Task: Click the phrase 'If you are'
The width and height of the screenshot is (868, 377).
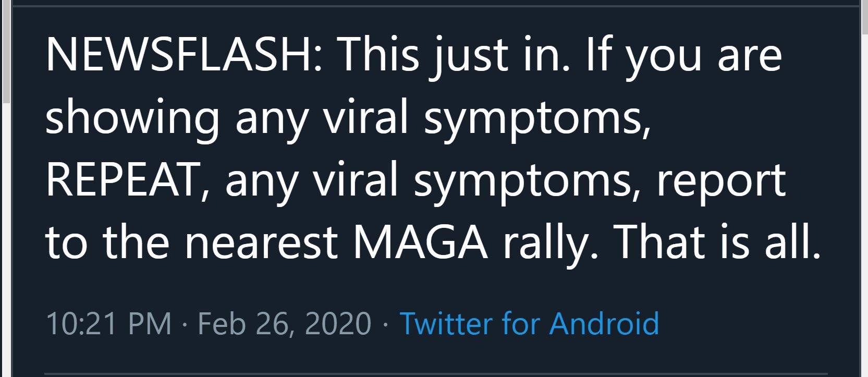Action: tap(684, 56)
